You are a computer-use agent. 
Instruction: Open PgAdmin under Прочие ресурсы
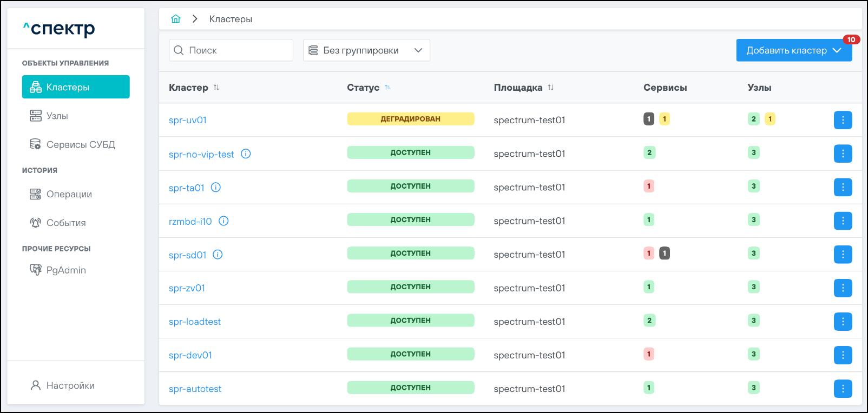tap(65, 270)
